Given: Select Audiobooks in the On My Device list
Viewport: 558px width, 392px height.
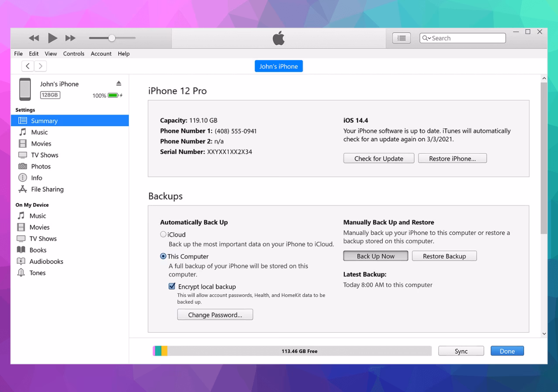Looking at the screenshot, I should pyautogui.click(x=45, y=261).
